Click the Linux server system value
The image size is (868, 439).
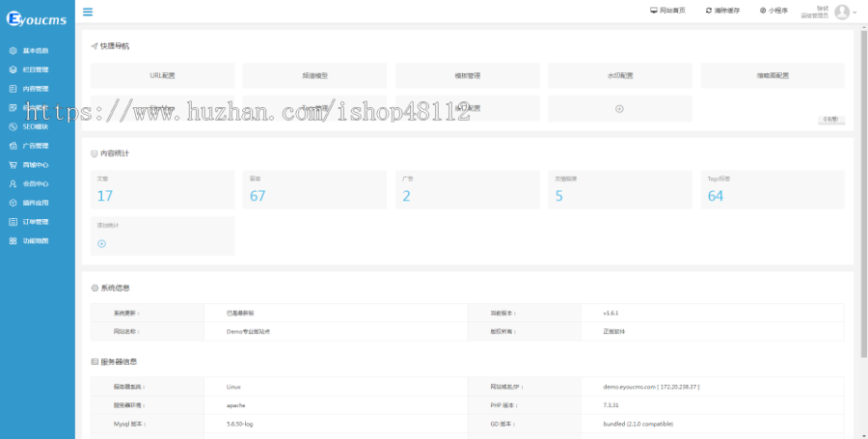point(233,387)
